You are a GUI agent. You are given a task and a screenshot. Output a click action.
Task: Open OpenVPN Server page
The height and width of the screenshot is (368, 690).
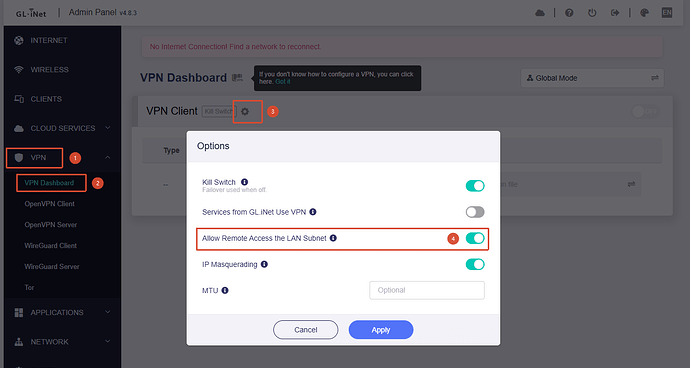tap(51, 224)
